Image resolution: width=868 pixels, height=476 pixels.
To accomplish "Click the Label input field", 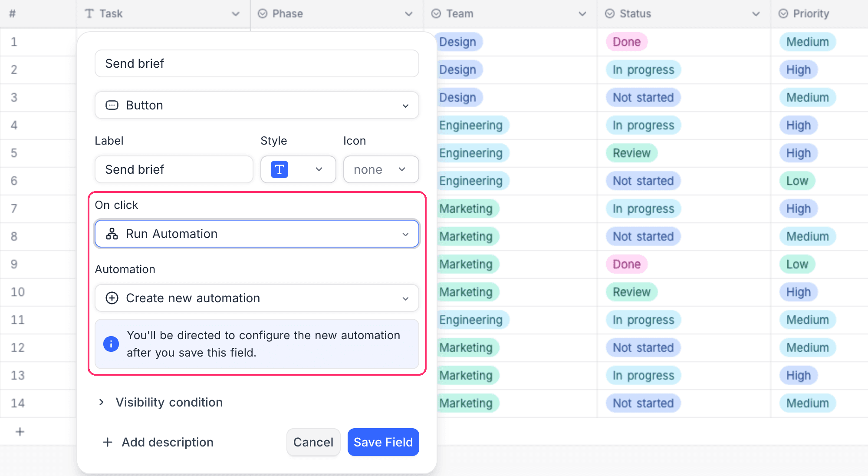I will [x=174, y=169].
